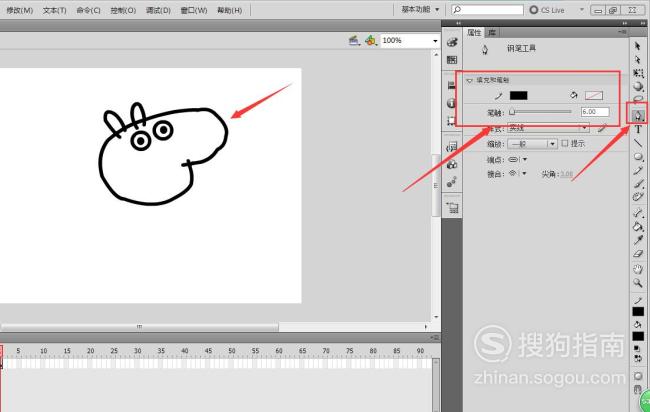
Task: Select the Zoom magnifier tool
Action: point(638,283)
